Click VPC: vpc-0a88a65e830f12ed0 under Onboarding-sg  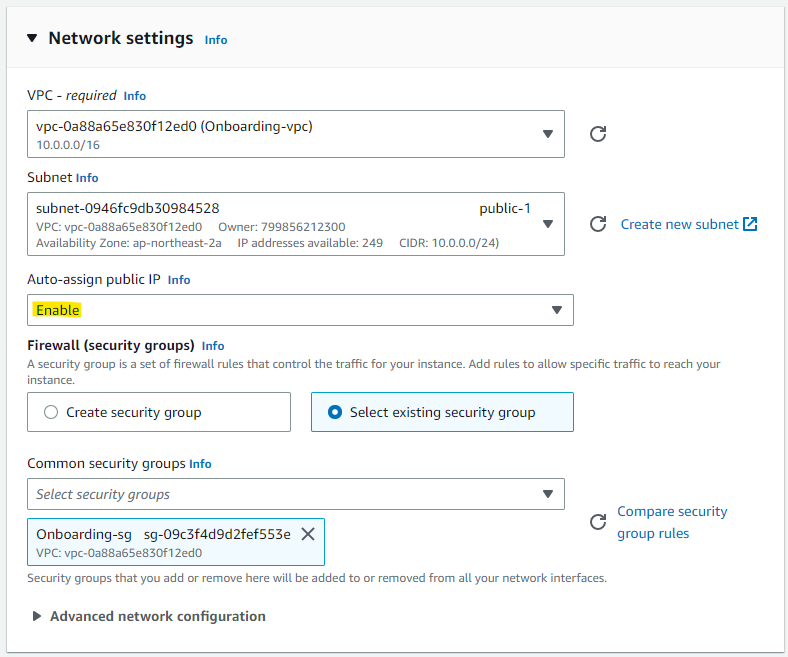coord(119,553)
